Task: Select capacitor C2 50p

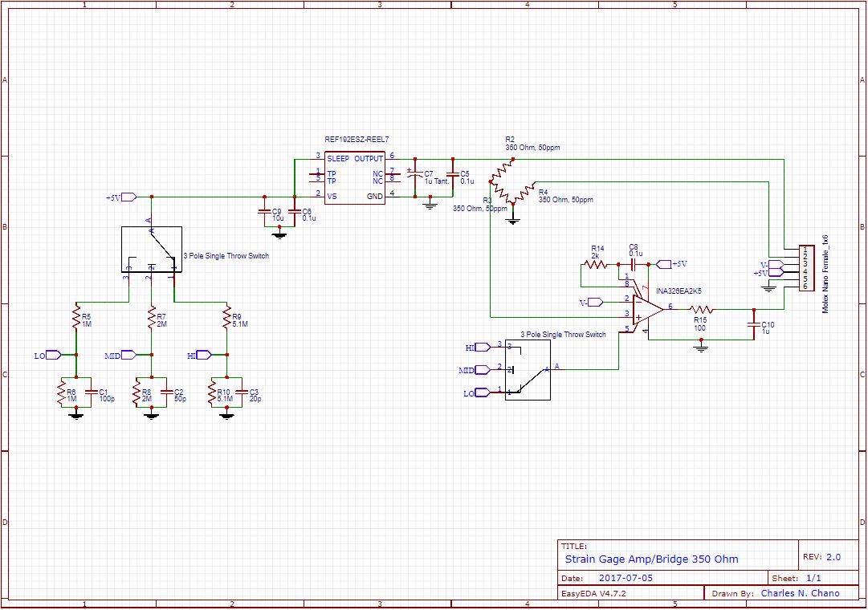Action: coord(166,392)
